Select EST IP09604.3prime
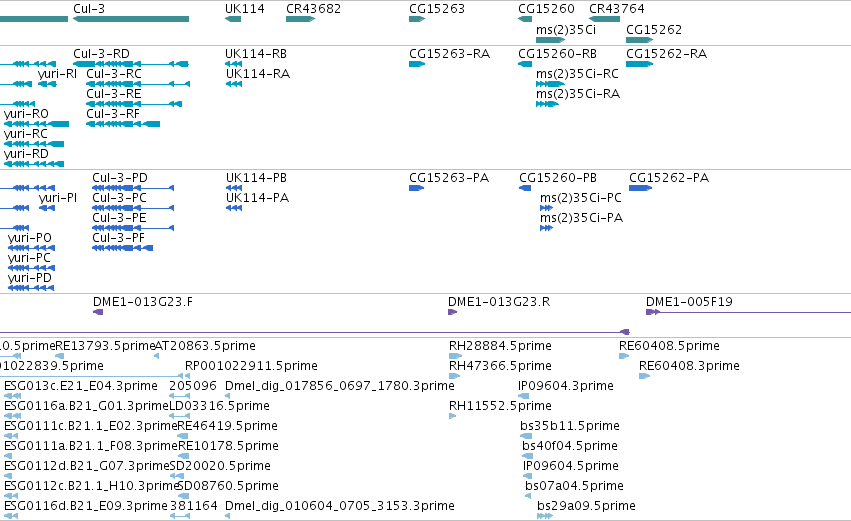 point(566,386)
